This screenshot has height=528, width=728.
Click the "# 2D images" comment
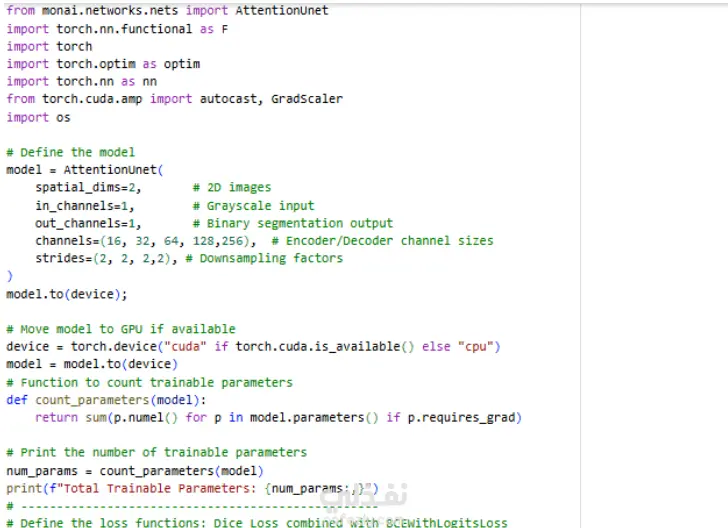[x=232, y=188]
